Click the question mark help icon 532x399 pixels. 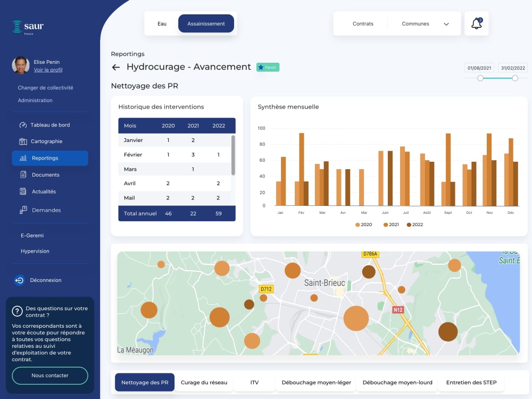tap(17, 311)
